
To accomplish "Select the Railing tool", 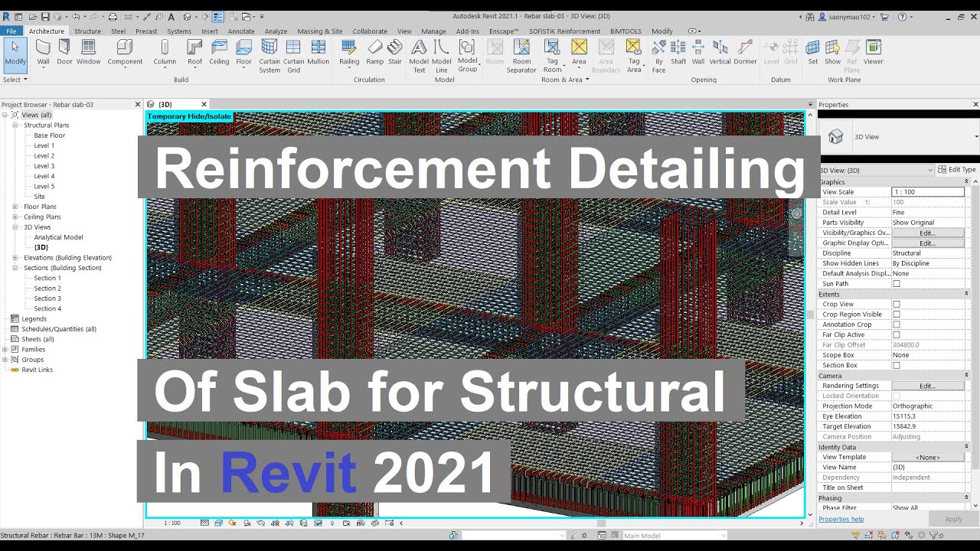I will coord(349,53).
